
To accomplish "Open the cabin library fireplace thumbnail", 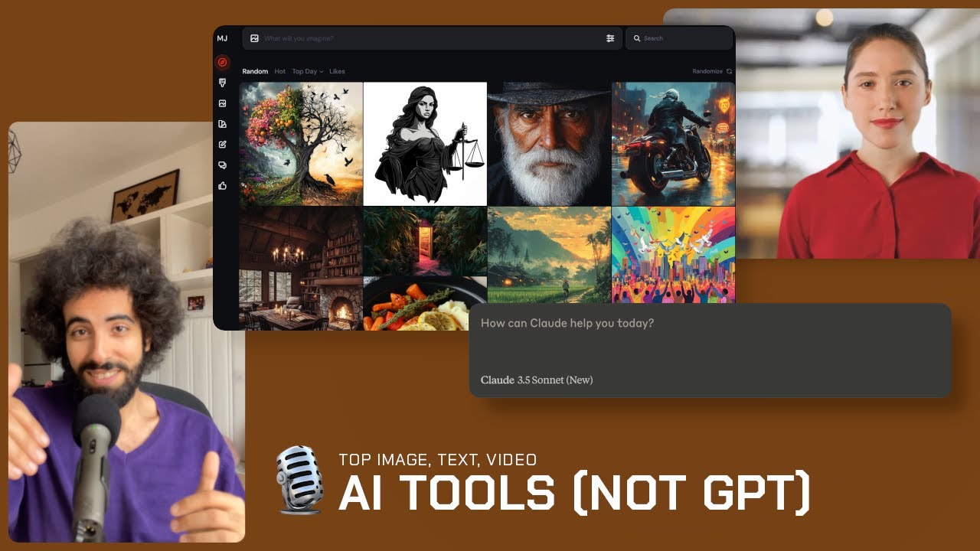I will point(302,269).
